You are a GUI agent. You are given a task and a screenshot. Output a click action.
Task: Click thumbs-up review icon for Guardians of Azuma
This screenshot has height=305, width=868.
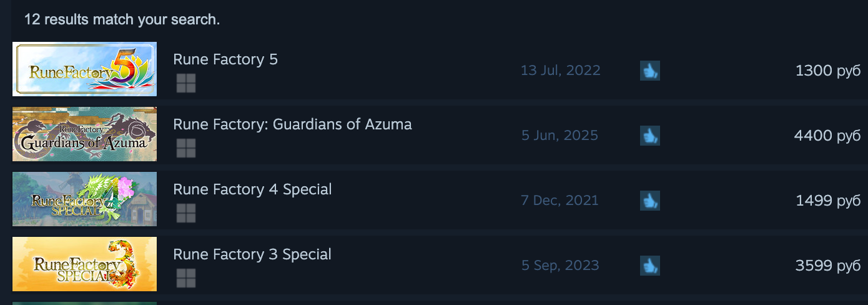point(650,136)
